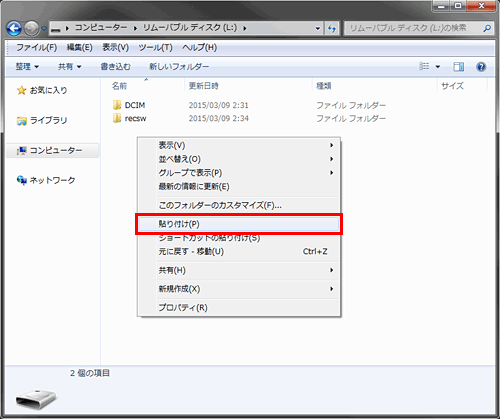
Task: Click the search magnifier icon
Action: [x=487, y=29]
